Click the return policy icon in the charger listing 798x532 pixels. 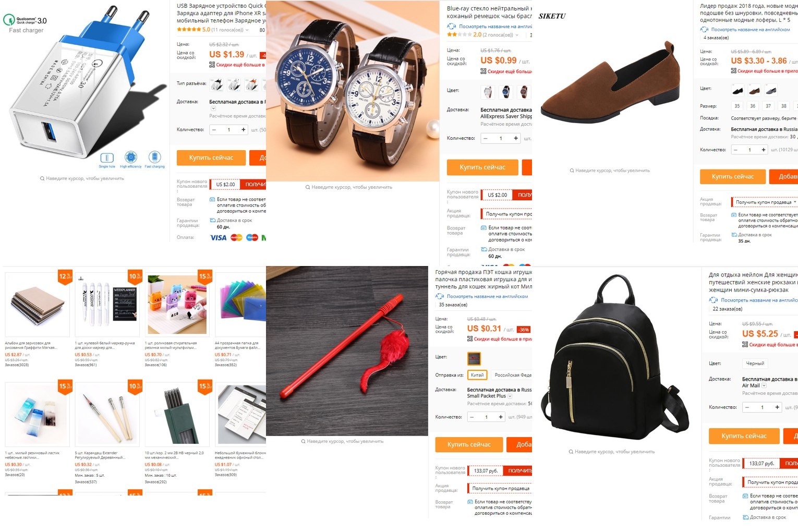click(212, 199)
